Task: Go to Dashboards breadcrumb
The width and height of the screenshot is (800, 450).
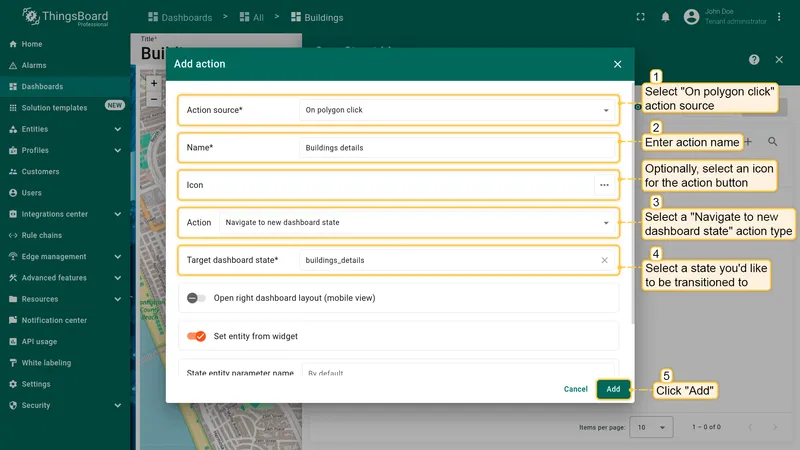Action: (180, 17)
